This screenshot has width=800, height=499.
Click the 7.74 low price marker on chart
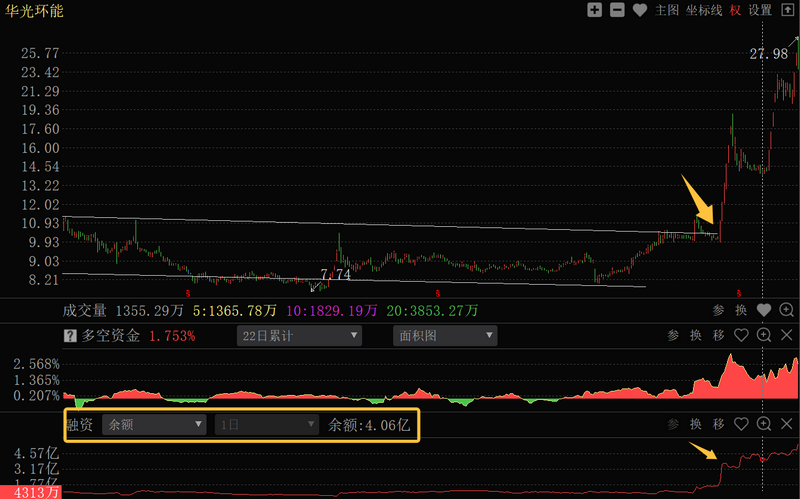(335, 274)
